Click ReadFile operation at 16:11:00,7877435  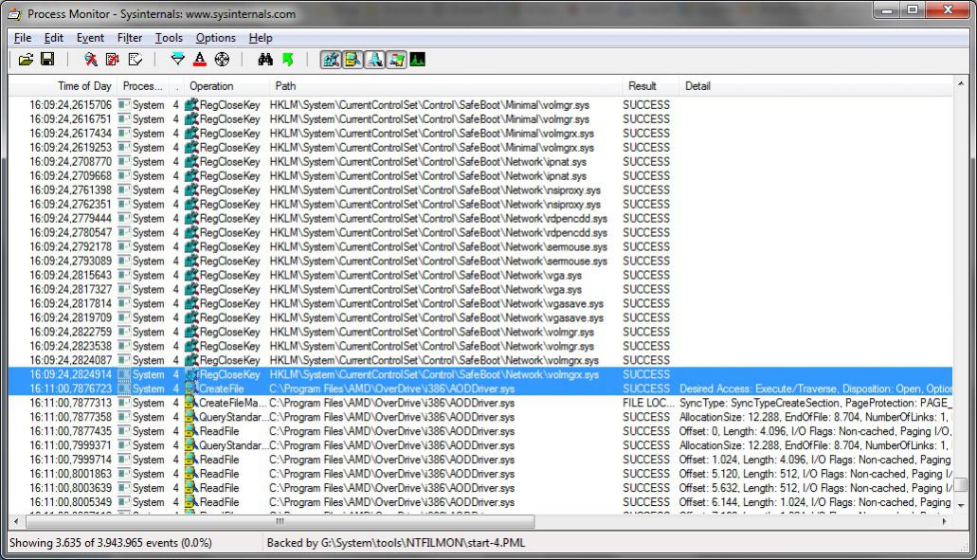coord(219,431)
